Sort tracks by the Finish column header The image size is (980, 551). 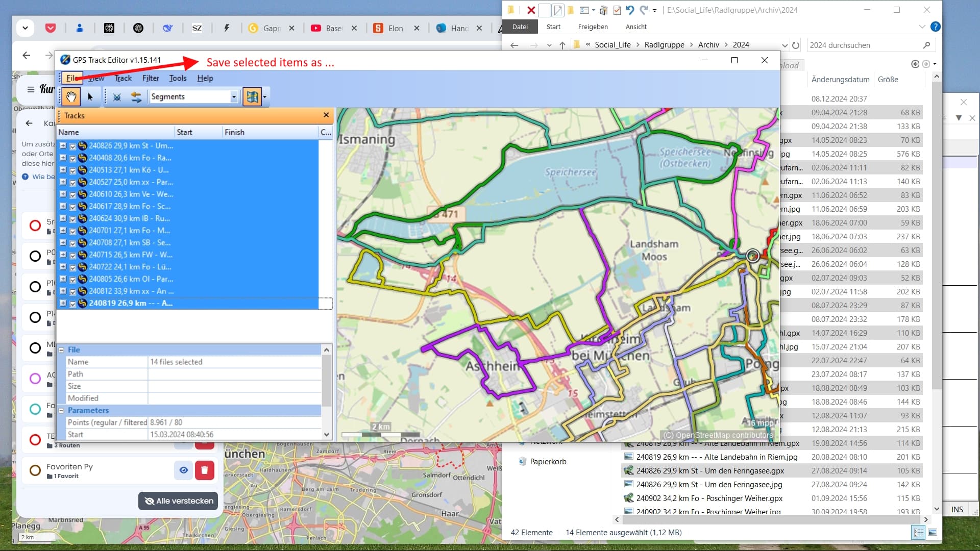(x=270, y=132)
